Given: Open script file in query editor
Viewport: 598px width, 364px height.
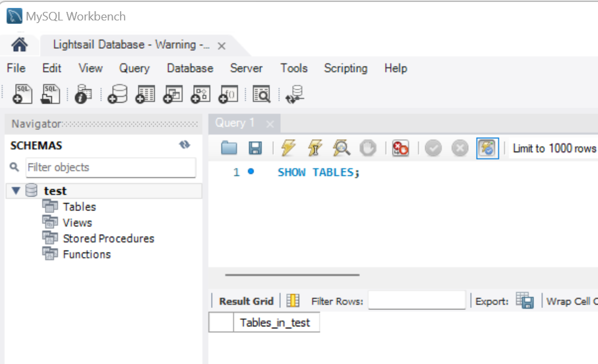Looking at the screenshot, I should click(x=229, y=148).
